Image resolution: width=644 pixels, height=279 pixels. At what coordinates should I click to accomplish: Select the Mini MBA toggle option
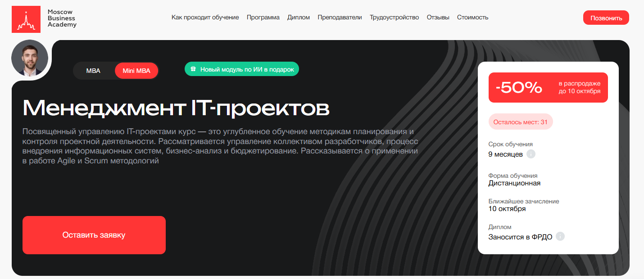(136, 71)
